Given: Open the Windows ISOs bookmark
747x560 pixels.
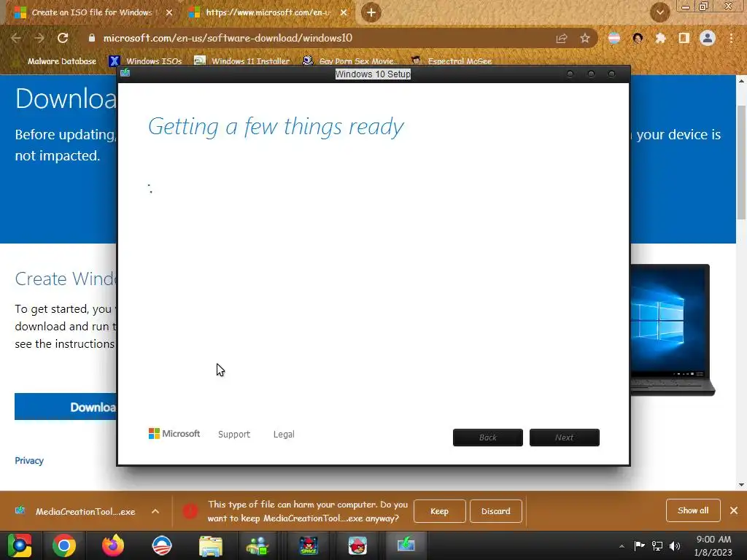Looking at the screenshot, I should click(x=146, y=61).
